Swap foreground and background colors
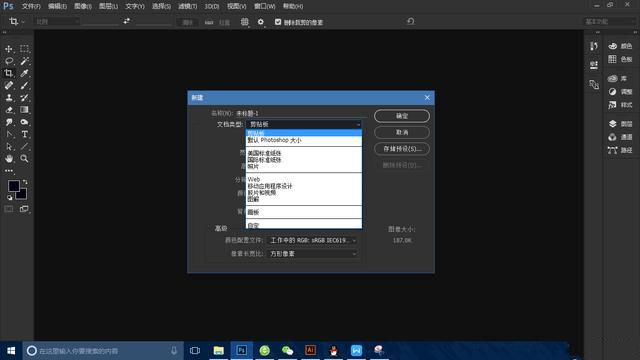Image resolution: width=640 pixels, height=360 pixels. tap(25, 182)
